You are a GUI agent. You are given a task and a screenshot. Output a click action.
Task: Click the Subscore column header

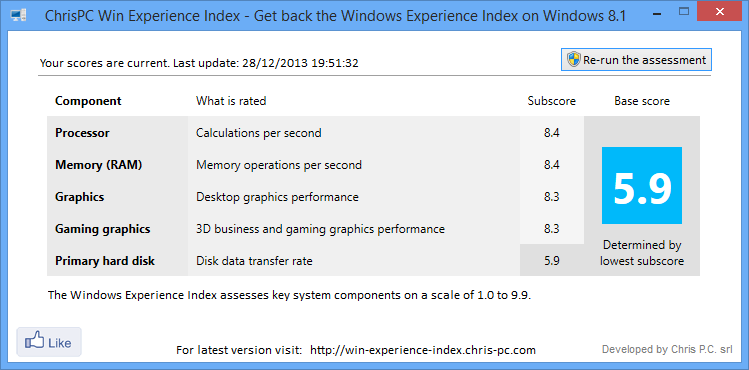point(552,101)
